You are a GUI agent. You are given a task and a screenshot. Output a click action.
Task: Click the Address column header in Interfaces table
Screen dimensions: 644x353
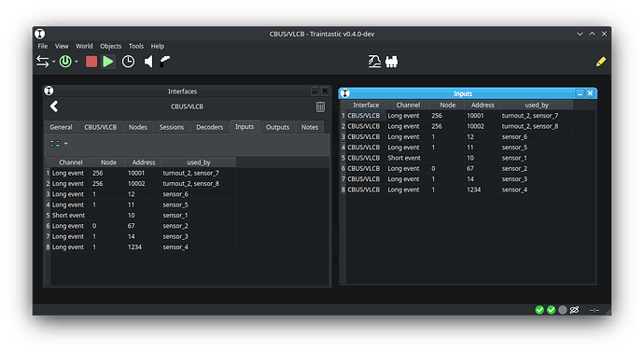(x=144, y=162)
